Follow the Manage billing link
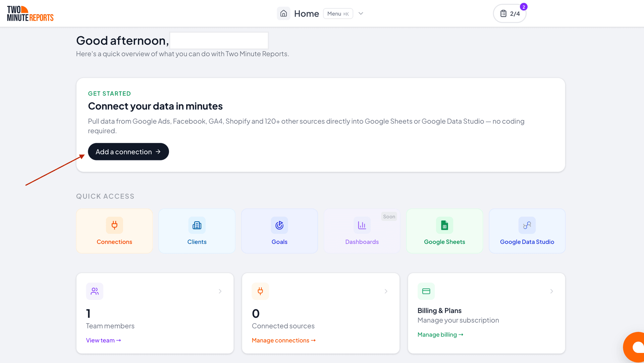Image resolution: width=644 pixels, height=363 pixels. coord(440,334)
